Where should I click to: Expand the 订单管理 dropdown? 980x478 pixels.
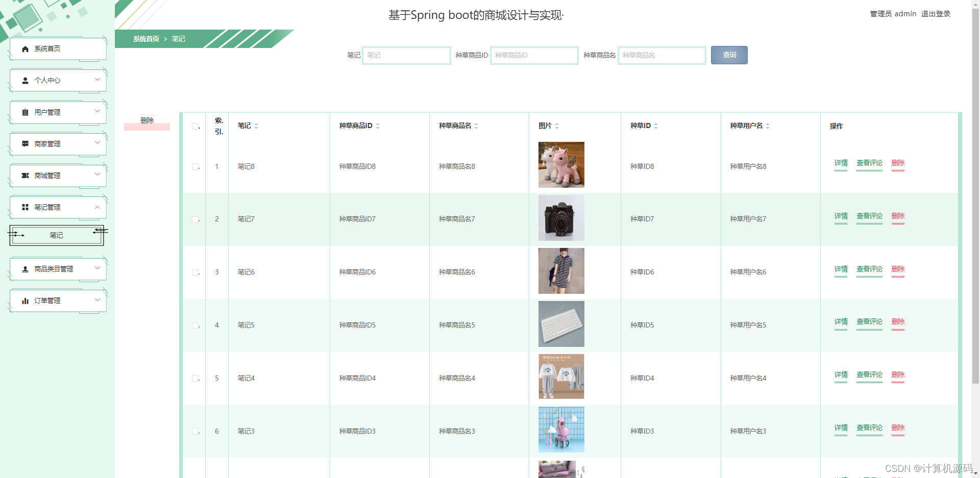[57, 300]
